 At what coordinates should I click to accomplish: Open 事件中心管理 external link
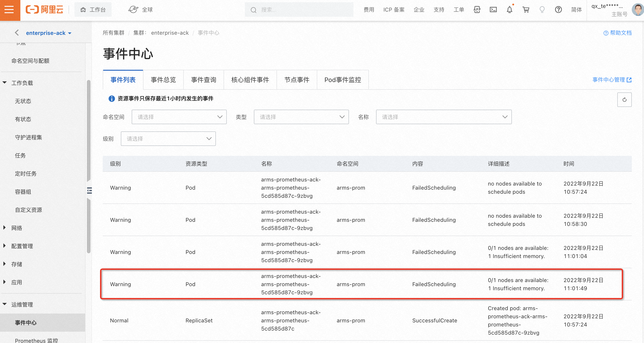coord(612,80)
